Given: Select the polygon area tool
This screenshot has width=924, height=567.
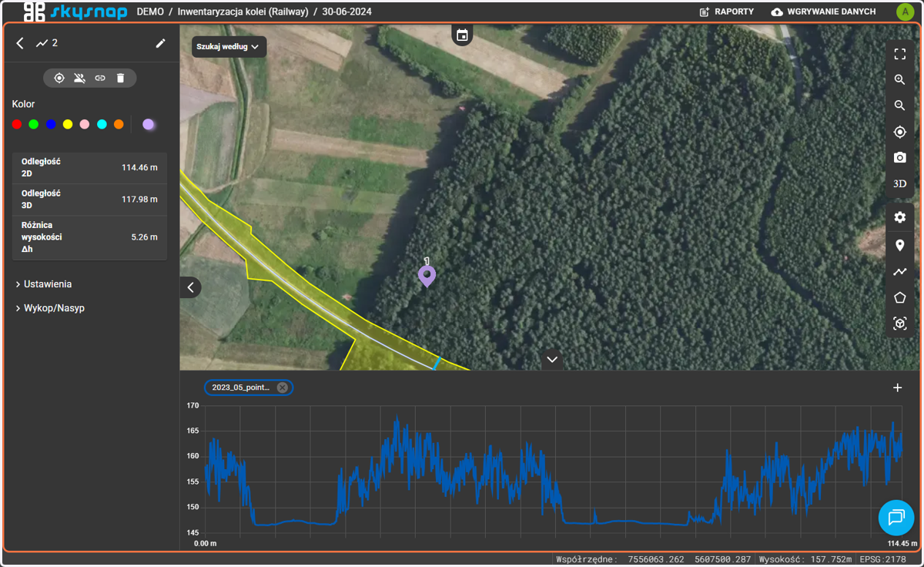Looking at the screenshot, I should coord(899,298).
